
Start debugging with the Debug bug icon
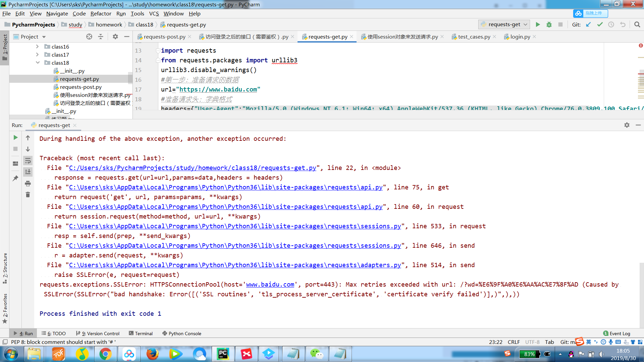[549, 24]
